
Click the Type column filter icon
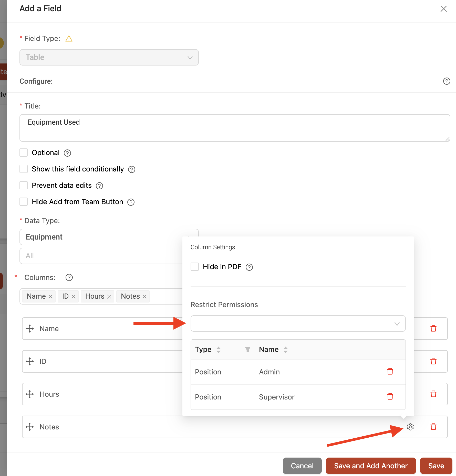click(247, 349)
